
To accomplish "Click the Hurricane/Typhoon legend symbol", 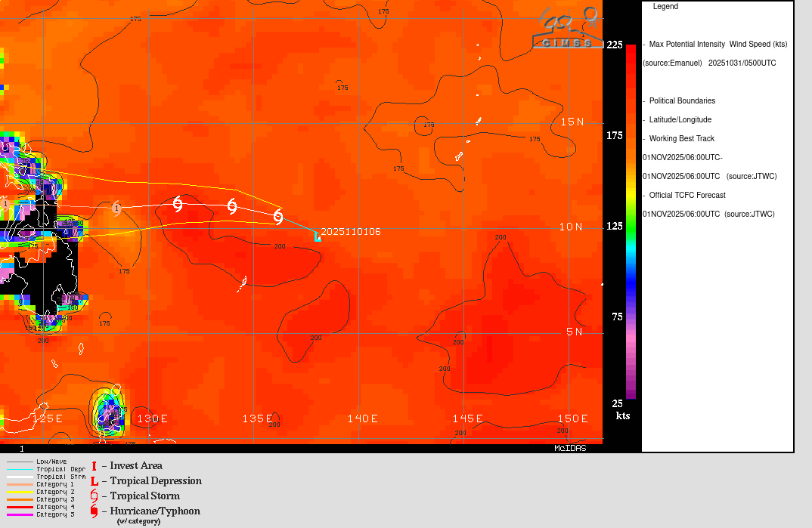I will [95, 511].
